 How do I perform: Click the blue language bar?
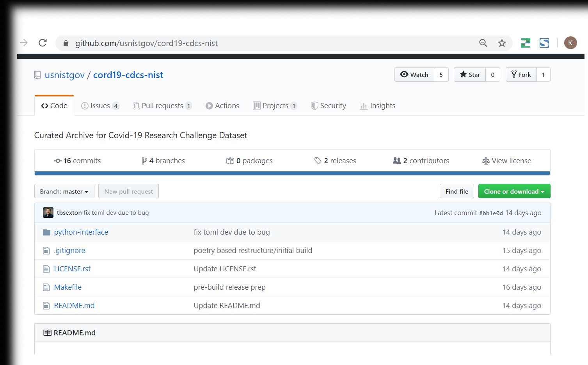pos(292,173)
